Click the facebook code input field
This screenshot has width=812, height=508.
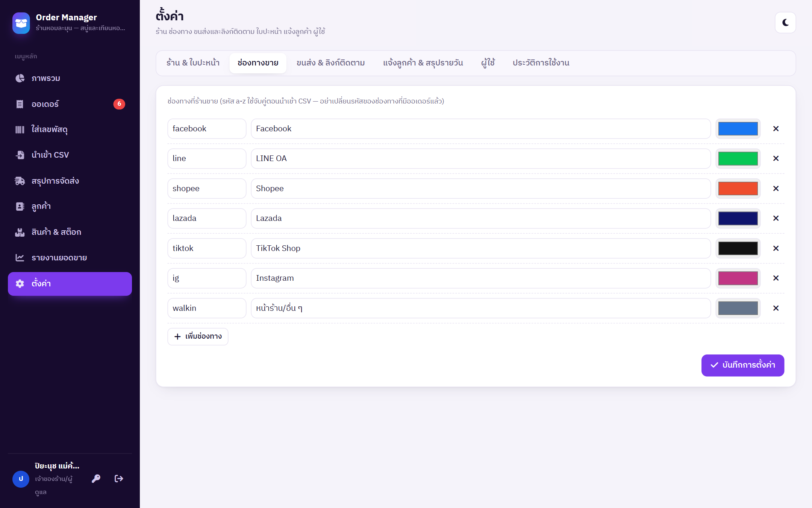pos(207,129)
